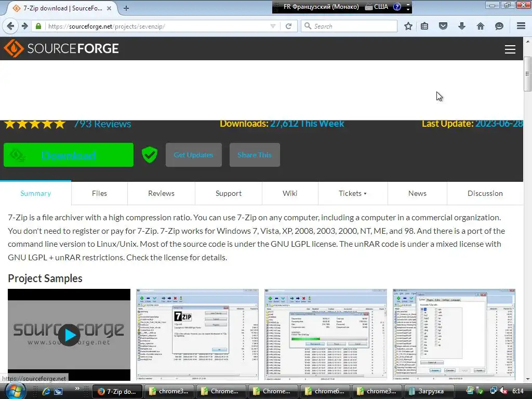Click Project Samples heading
The image size is (532, 399).
pos(45,278)
